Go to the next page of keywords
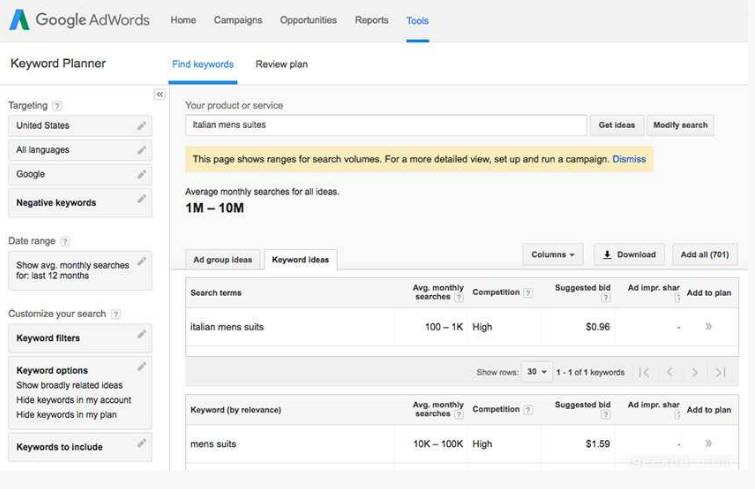755x489 pixels. [694, 372]
